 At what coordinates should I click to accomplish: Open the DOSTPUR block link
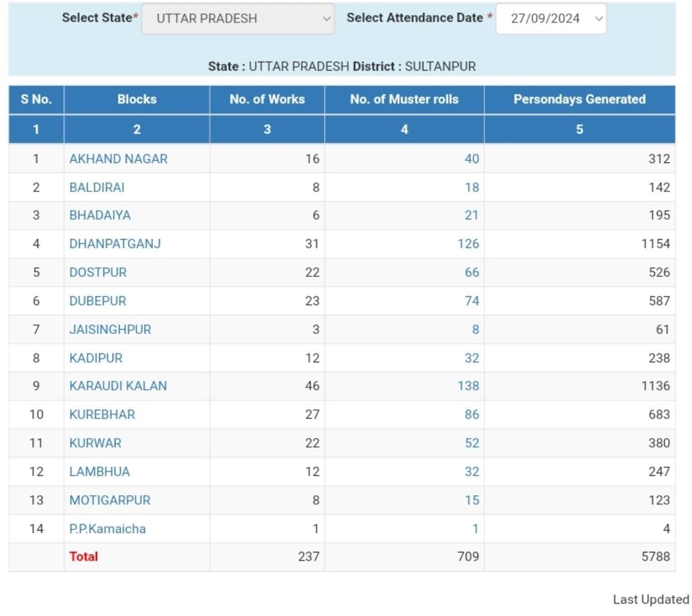click(98, 272)
